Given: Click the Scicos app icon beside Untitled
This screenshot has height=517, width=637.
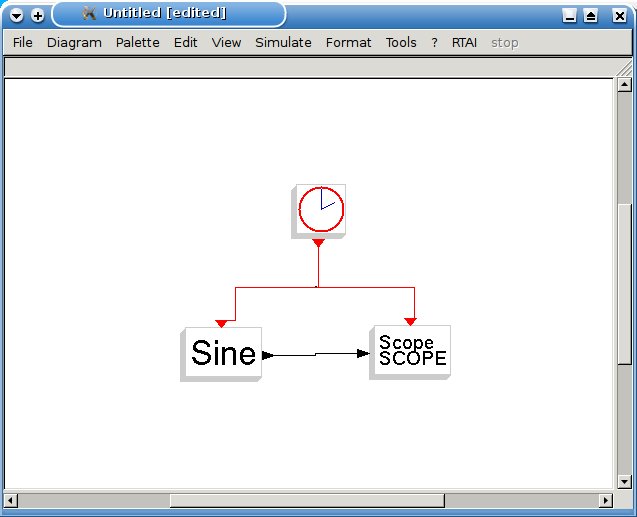Looking at the screenshot, I should [x=89, y=13].
